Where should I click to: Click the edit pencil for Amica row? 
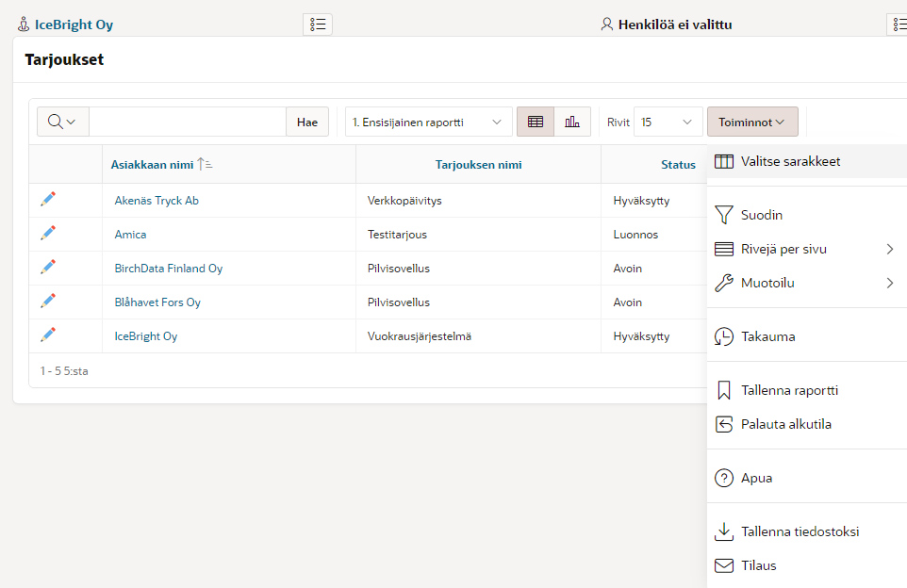(x=48, y=233)
